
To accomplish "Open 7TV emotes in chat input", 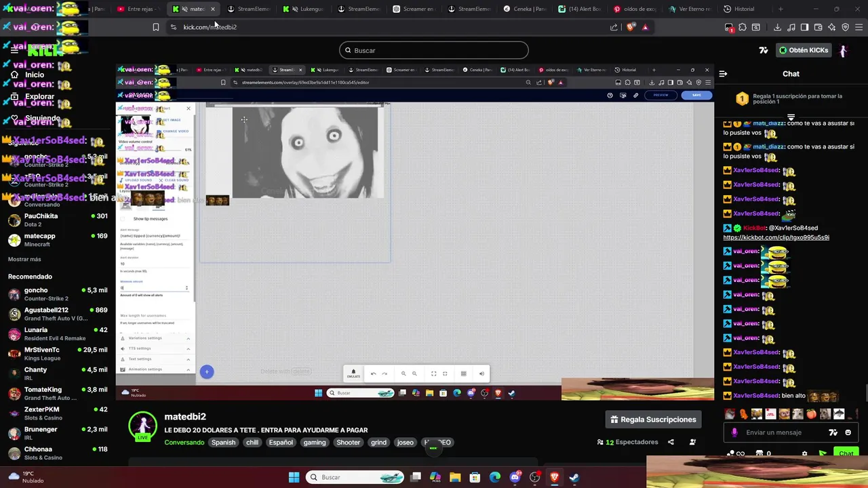I will 833,432.
